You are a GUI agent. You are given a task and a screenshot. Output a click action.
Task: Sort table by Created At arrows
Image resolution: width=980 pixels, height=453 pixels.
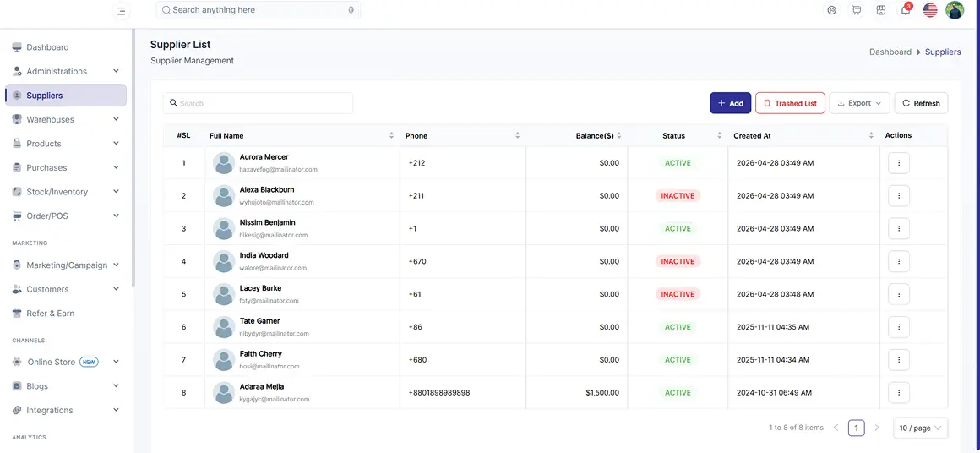[x=871, y=135]
